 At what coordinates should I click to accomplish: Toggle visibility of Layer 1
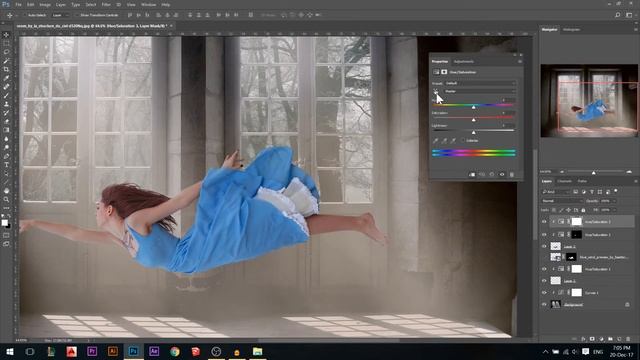pyautogui.click(x=544, y=281)
